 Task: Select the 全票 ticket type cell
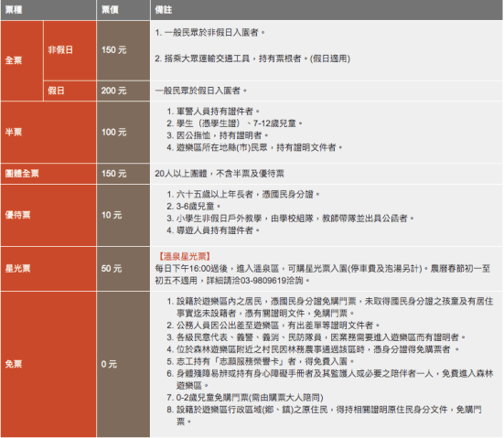(x=22, y=60)
